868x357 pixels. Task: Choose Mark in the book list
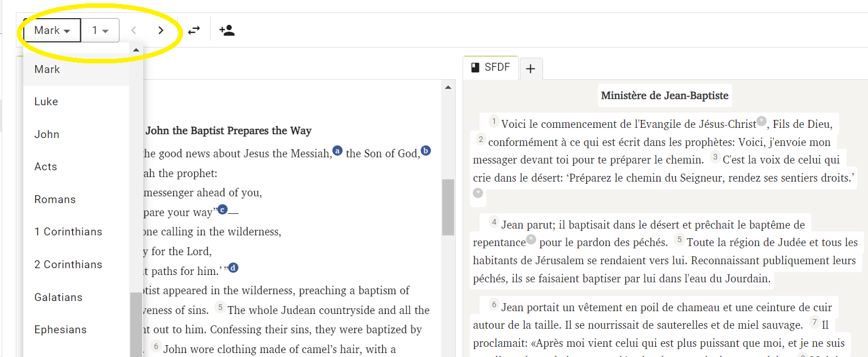coord(76,70)
